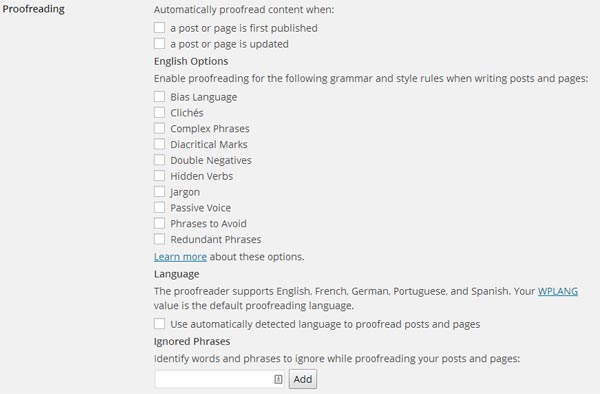Check the Bias Language option
The image size is (600, 394).
[x=160, y=96]
